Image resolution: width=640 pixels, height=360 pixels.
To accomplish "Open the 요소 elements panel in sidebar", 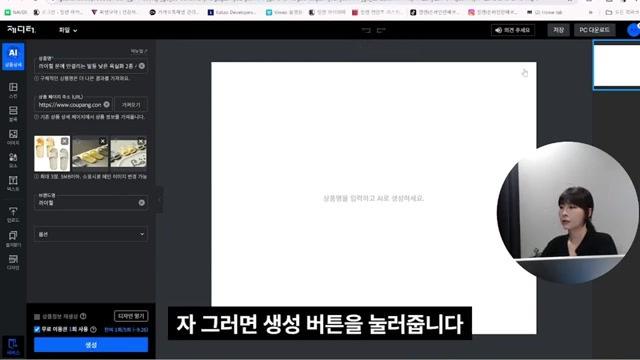I will (13, 160).
